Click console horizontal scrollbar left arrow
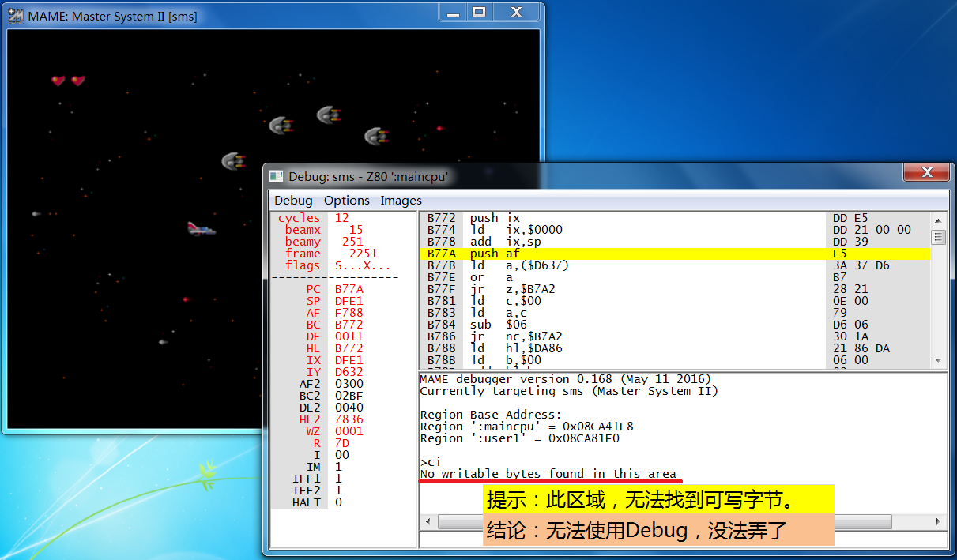This screenshot has height=560, width=957. click(x=427, y=522)
